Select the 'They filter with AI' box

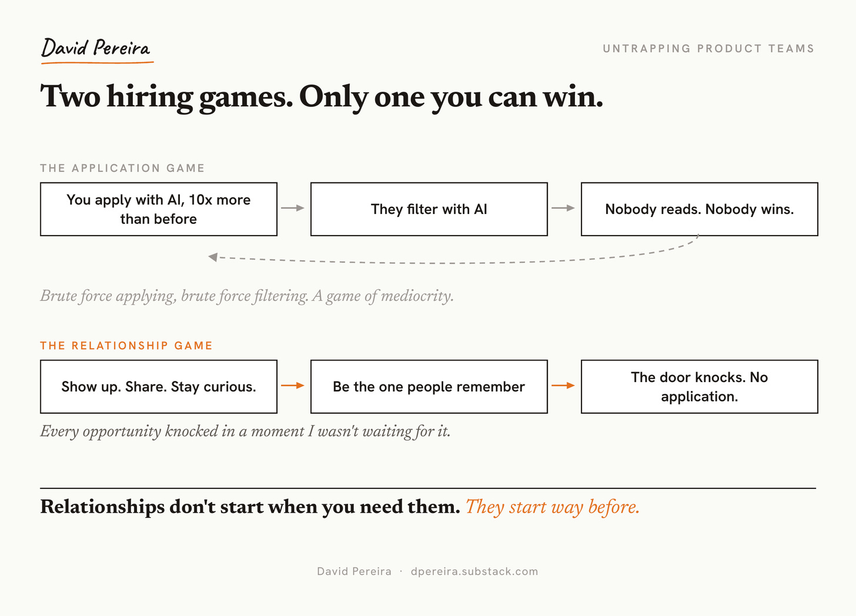pyautogui.click(x=429, y=209)
